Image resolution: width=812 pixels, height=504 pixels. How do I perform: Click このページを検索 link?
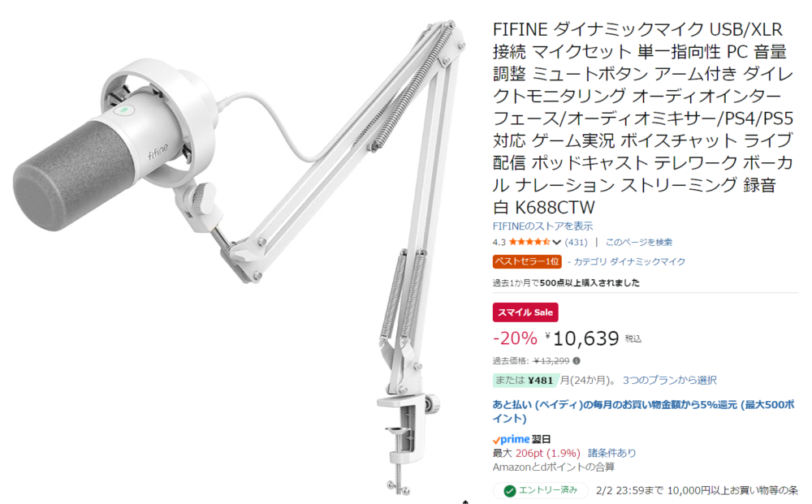[638, 242]
